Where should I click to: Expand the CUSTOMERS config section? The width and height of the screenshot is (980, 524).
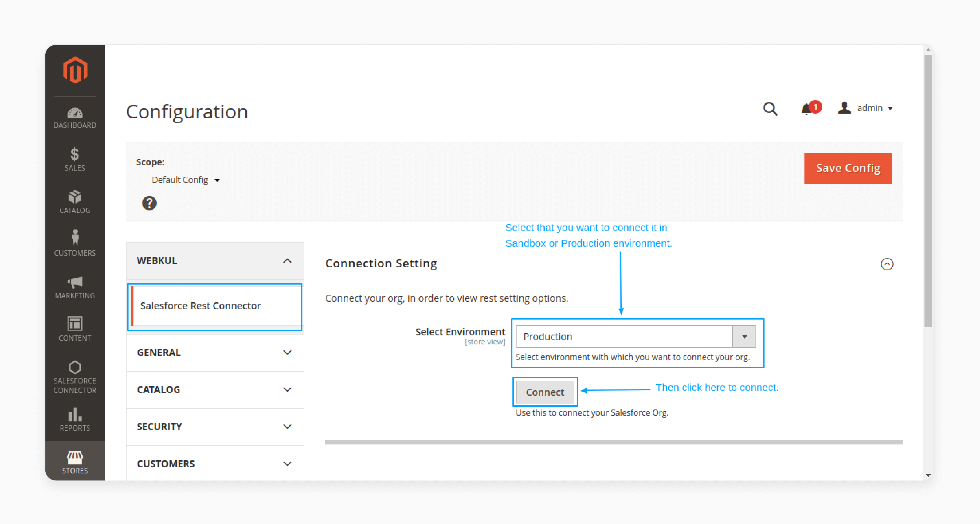click(x=215, y=464)
